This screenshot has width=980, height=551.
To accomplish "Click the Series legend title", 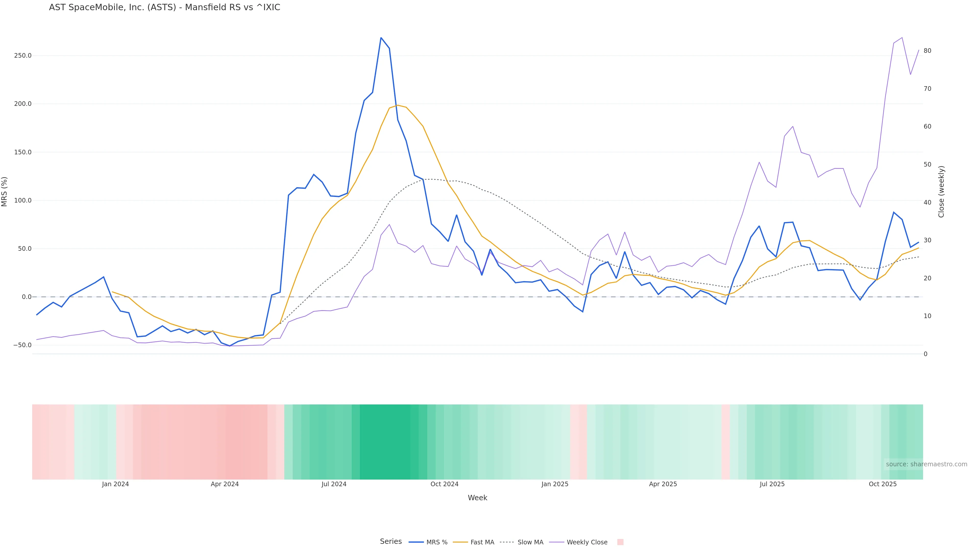I will pos(391,542).
